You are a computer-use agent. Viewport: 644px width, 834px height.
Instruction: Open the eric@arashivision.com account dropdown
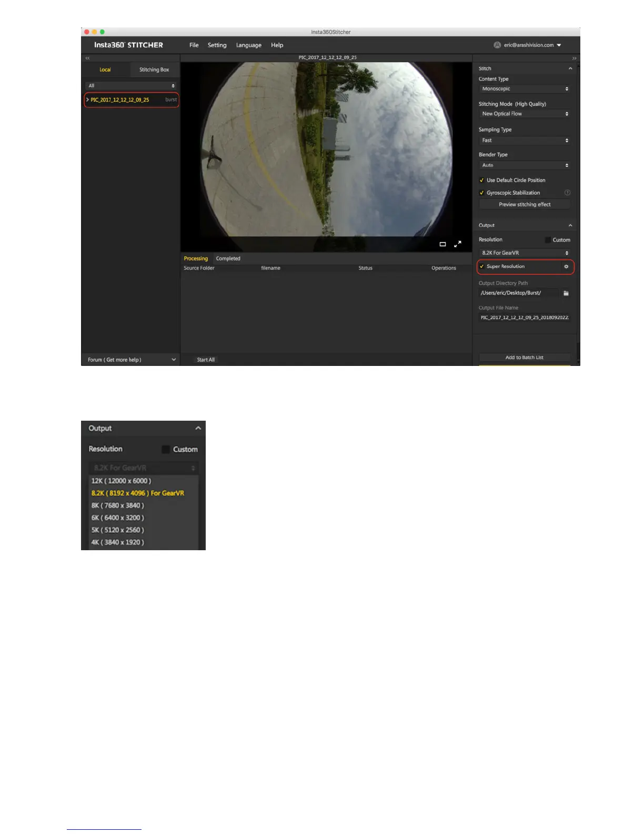(x=532, y=45)
